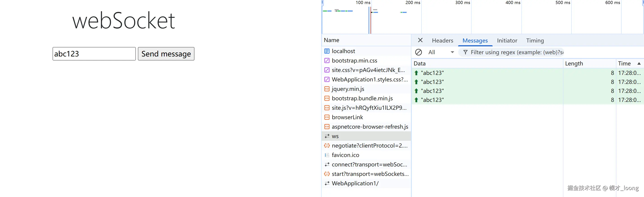Select the site.css?v=pAGv4ietcJNk request
644x197 pixels.
tap(366, 70)
